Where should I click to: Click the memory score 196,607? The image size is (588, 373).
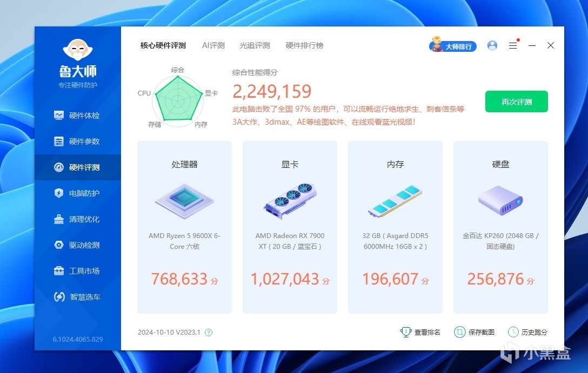click(x=390, y=279)
